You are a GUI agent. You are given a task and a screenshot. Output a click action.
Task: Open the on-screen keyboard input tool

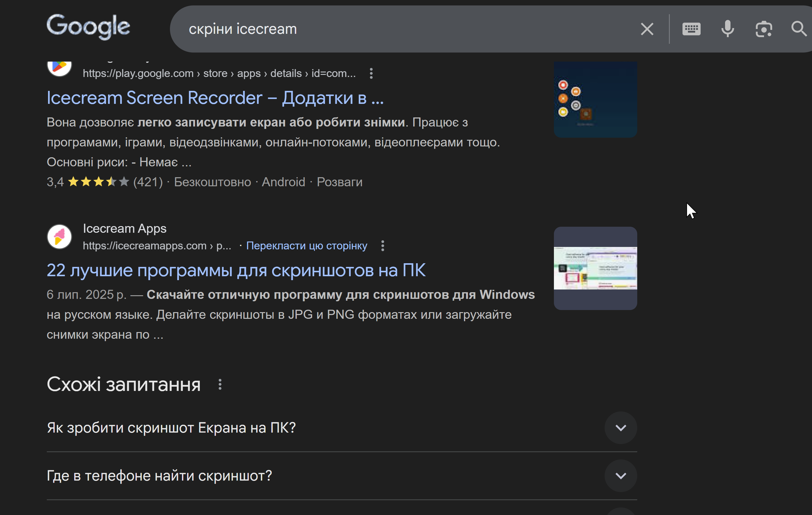pos(691,29)
